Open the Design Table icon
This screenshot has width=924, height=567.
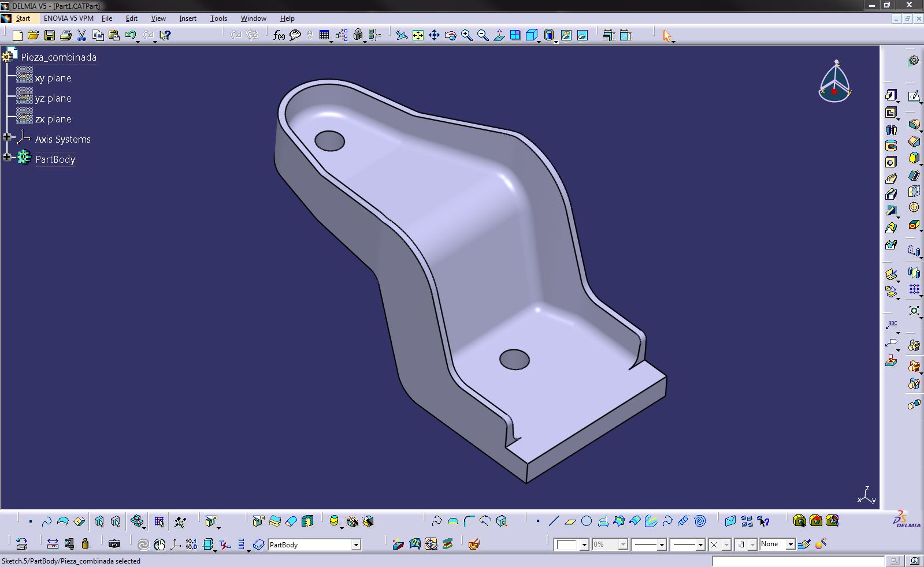click(324, 35)
